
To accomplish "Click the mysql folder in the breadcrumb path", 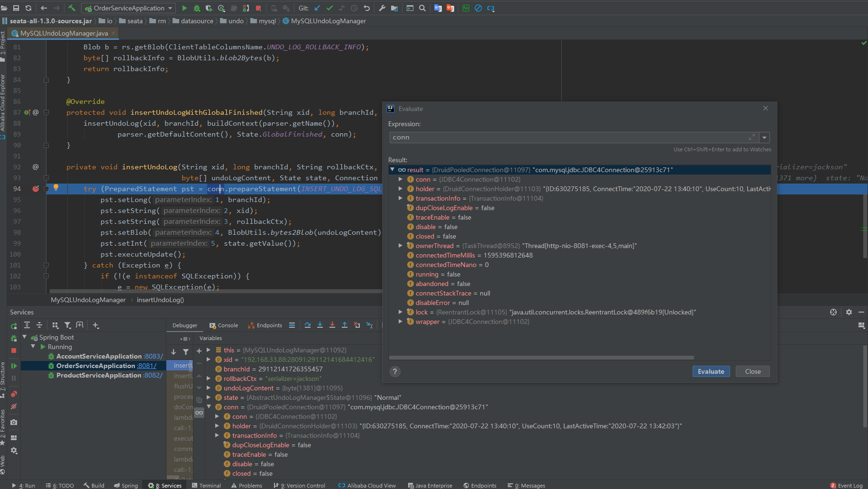I will click(263, 21).
